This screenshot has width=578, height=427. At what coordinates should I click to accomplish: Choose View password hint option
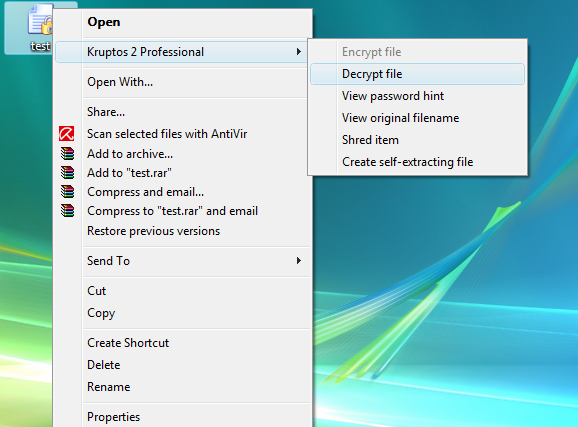(x=417, y=96)
